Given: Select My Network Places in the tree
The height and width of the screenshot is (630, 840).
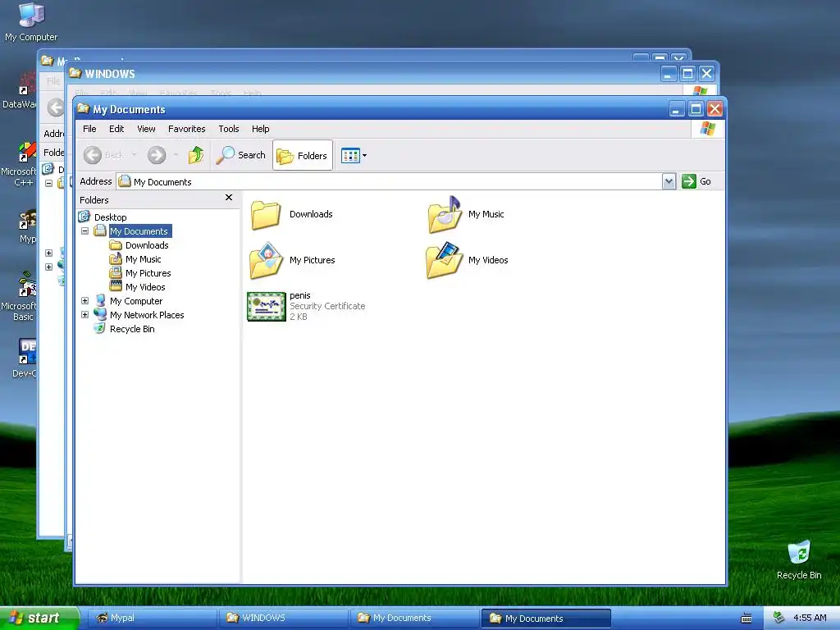Looking at the screenshot, I should coord(147,314).
